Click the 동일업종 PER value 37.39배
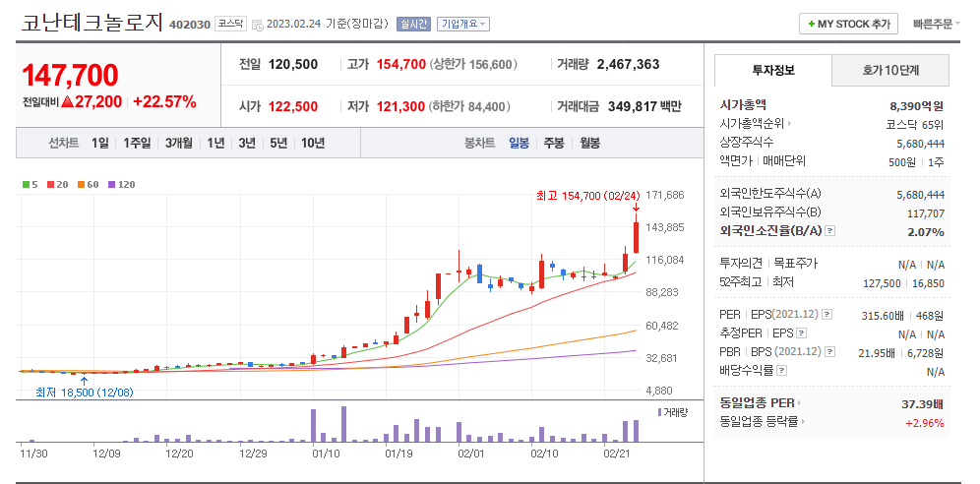Image resolution: width=980 pixels, height=484 pixels. click(923, 403)
